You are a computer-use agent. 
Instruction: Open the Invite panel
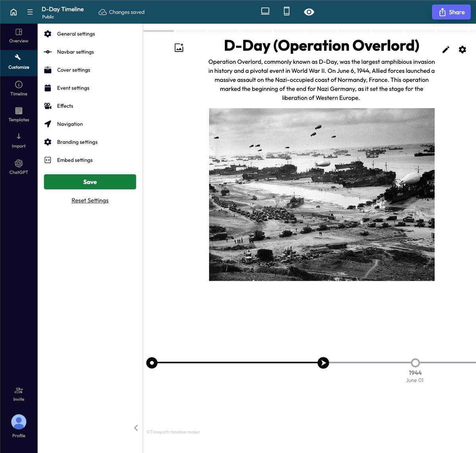tap(19, 394)
